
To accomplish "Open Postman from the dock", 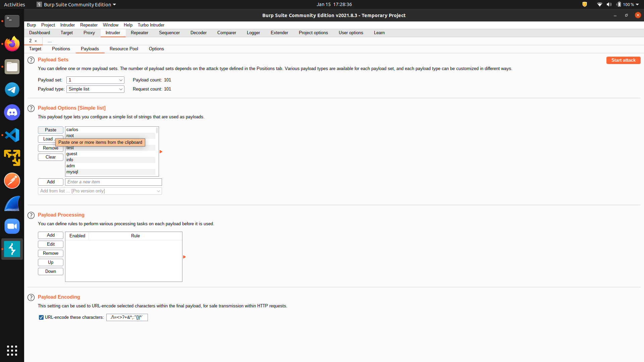I will 12,181.
